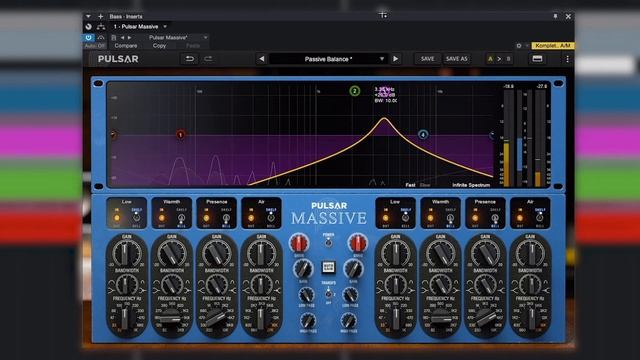Select EQ band node 4 on graph
The image size is (640, 360).
point(423,134)
